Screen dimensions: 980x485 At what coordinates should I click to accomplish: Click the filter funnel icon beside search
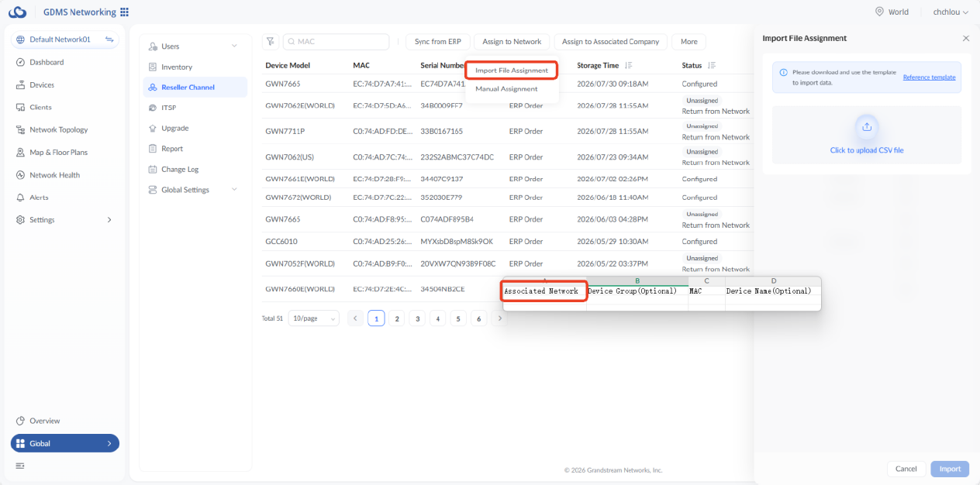[271, 42]
